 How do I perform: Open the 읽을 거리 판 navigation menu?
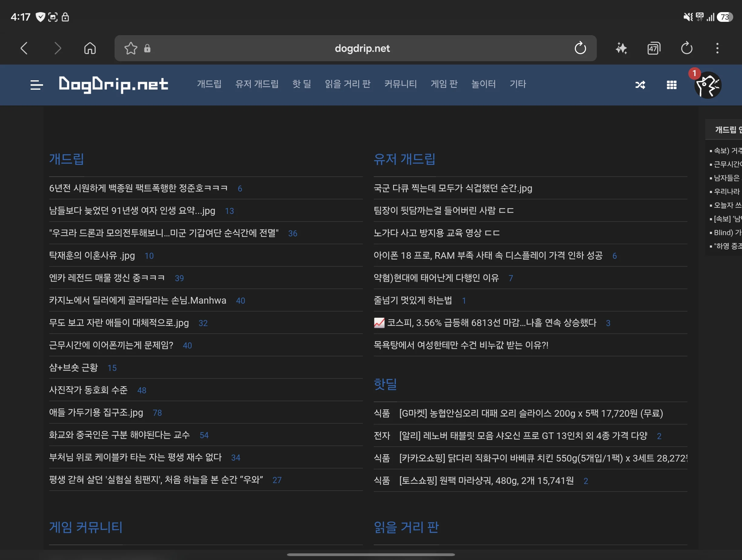[x=348, y=84]
